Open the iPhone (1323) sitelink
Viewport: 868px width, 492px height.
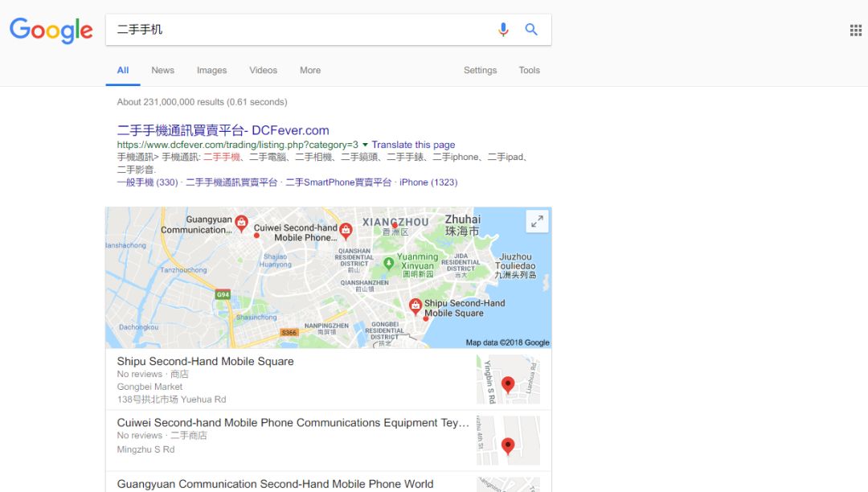pos(428,182)
